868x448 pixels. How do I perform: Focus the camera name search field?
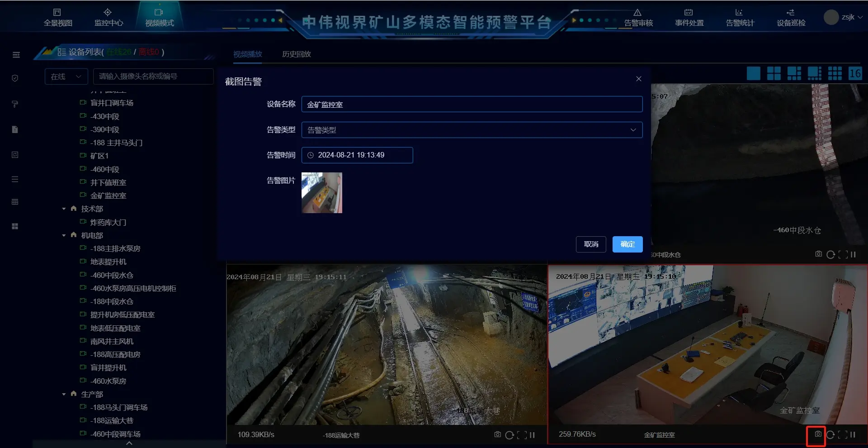click(153, 76)
